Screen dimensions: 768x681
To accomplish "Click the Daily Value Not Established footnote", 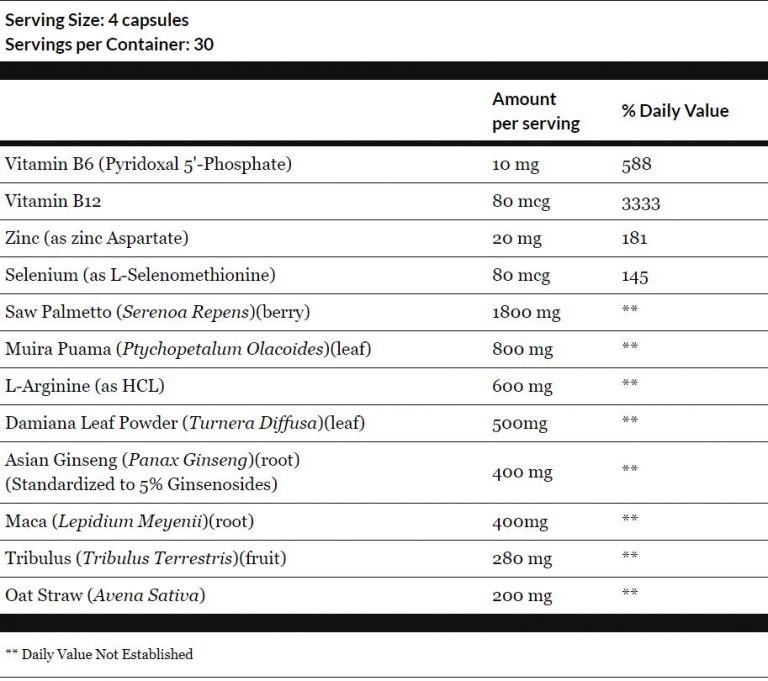I will (x=99, y=655).
